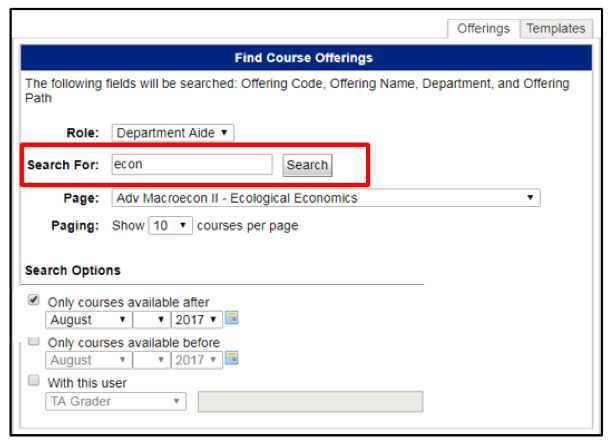Switch to the Offerings tab

pyautogui.click(x=483, y=29)
